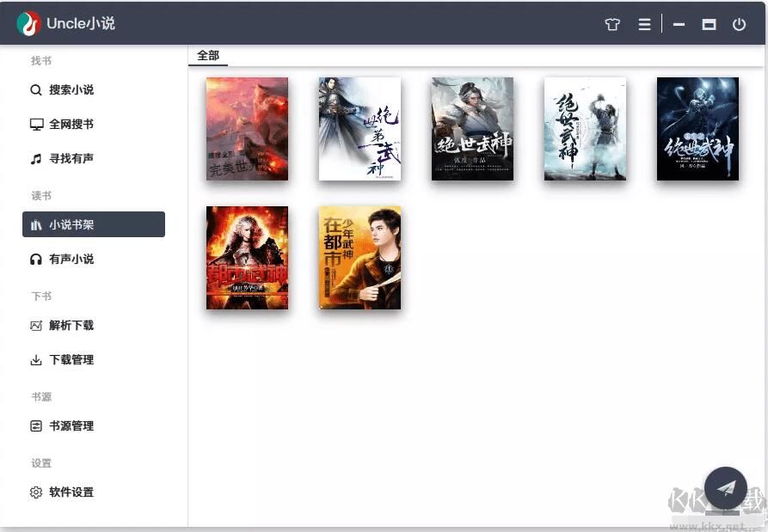The width and height of the screenshot is (768, 532).
Task: Open the hamburger menu icon
Action: pyautogui.click(x=644, y=24)
